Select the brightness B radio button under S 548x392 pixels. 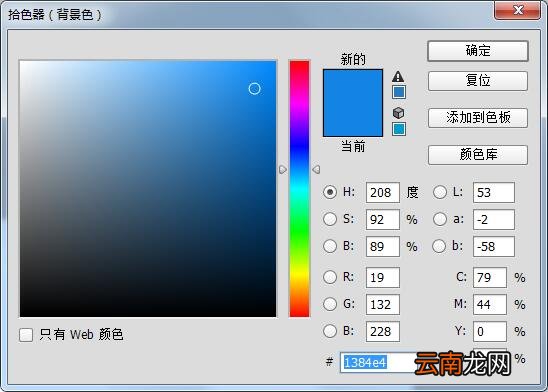pyautogui.click(x=330, y=246)
